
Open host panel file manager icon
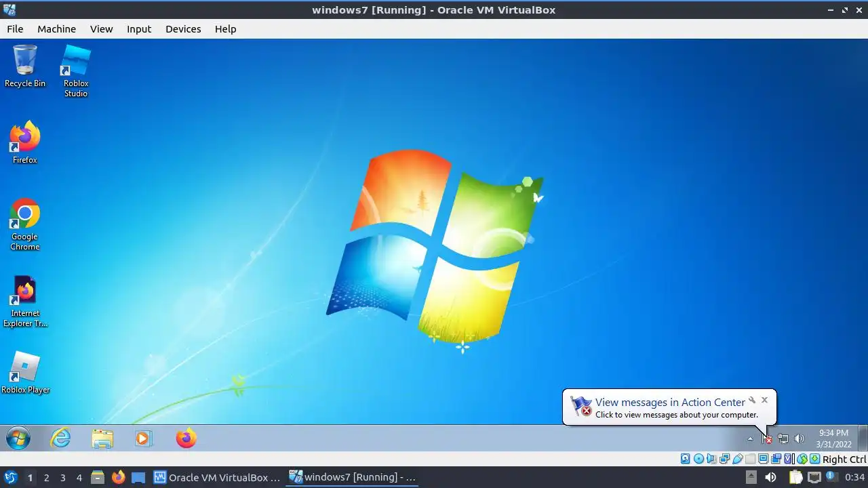pyautogui.click(x=98, y=477)
